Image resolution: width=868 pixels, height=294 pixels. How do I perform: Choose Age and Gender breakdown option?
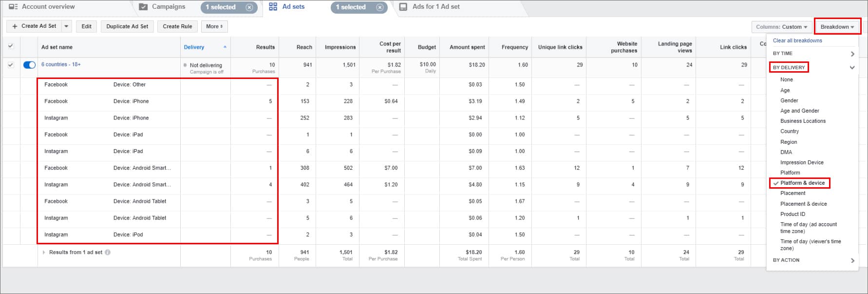tap(799, 111)
